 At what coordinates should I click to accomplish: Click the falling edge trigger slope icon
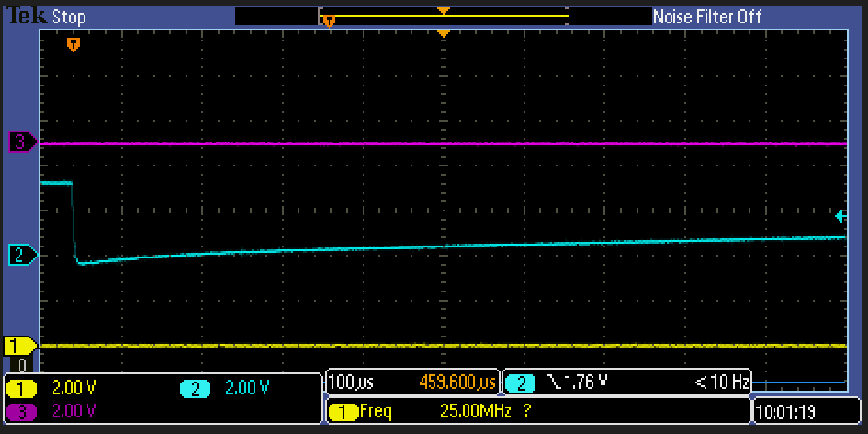[x=552, y=382]
